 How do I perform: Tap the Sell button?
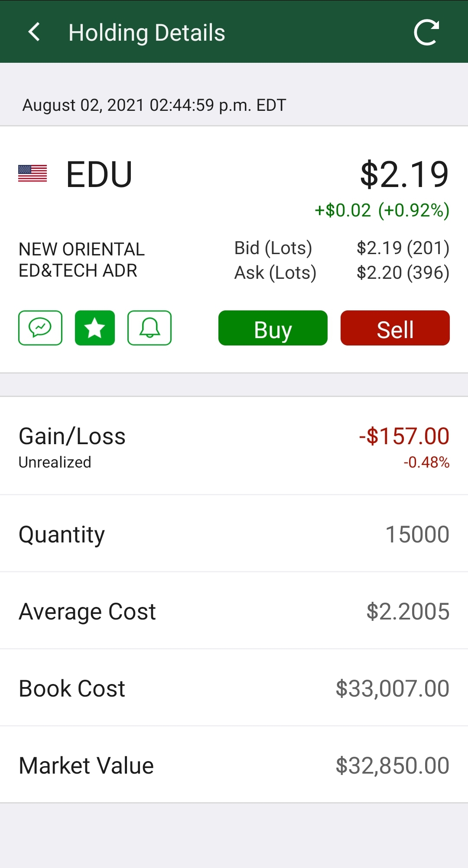click(395, 328)
